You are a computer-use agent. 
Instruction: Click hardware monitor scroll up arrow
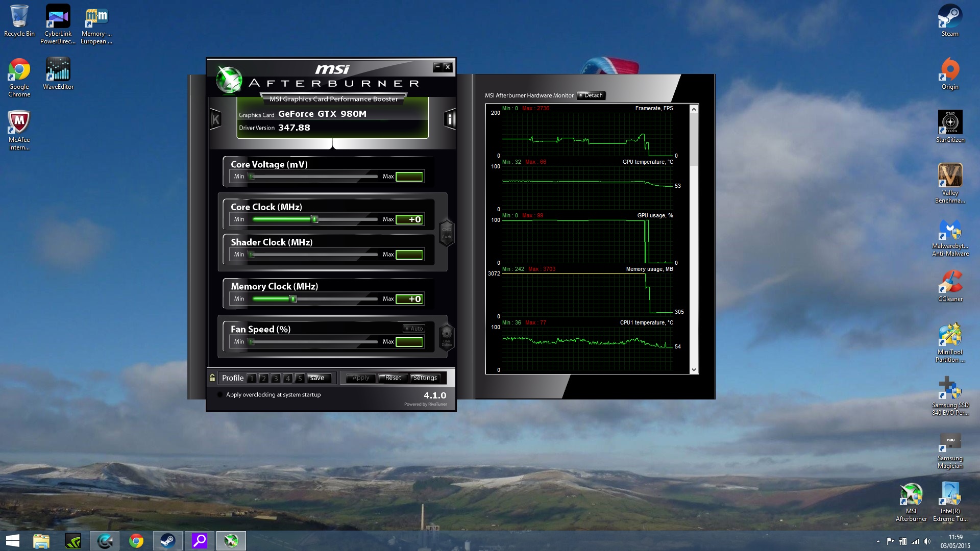point(694,109)
